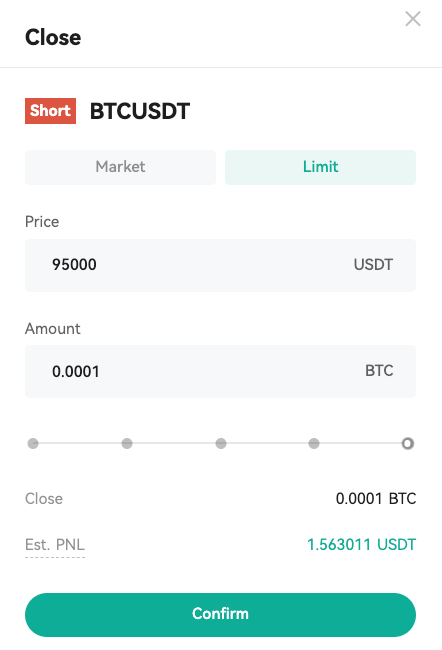Click the USDT unit in Price field
The height and width of the screenshot is (650, 442).
click(x=373, y=264)
